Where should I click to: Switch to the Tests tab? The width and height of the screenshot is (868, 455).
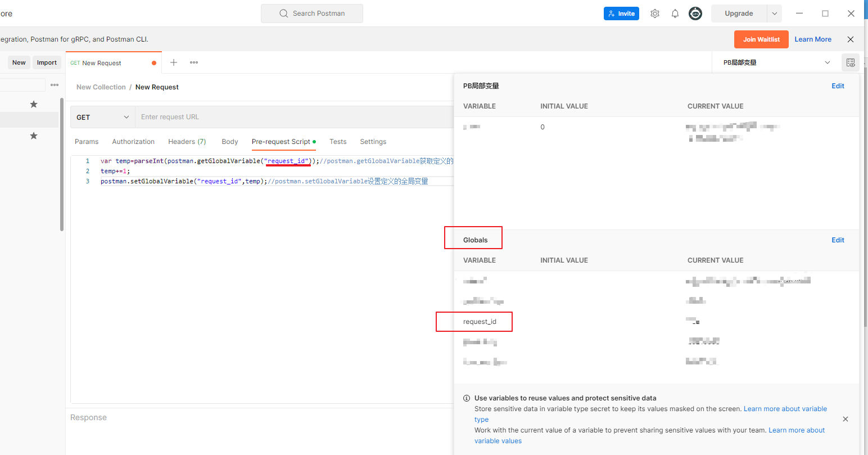click(338, 142)
